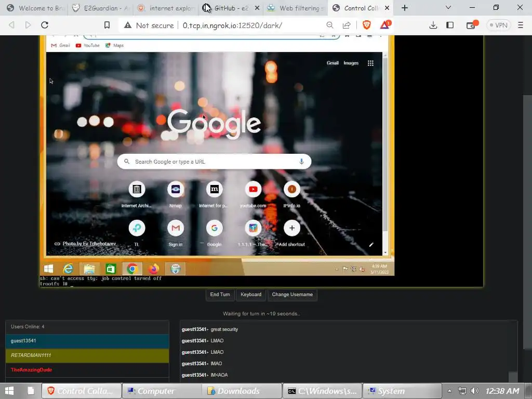Open Brave Shields lion icon

pos(367,25)
